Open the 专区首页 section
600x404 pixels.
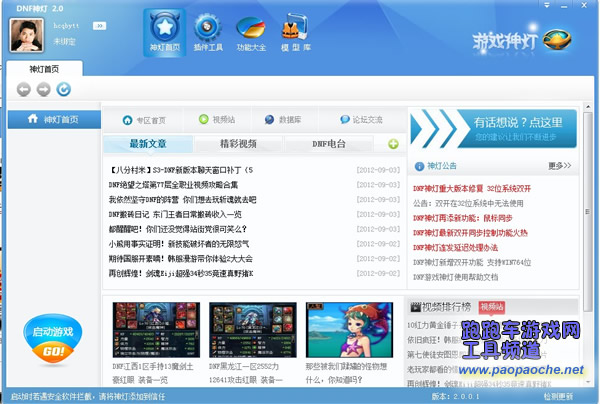click(x=144, y=120)
